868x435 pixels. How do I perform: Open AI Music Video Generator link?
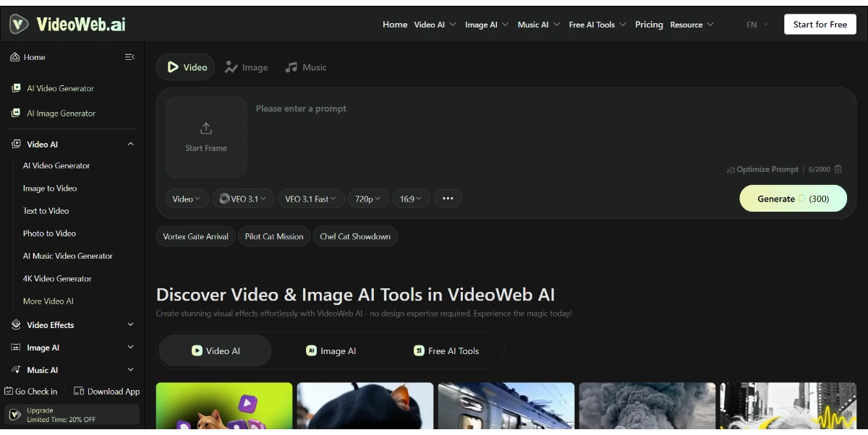tap(68, 256)
